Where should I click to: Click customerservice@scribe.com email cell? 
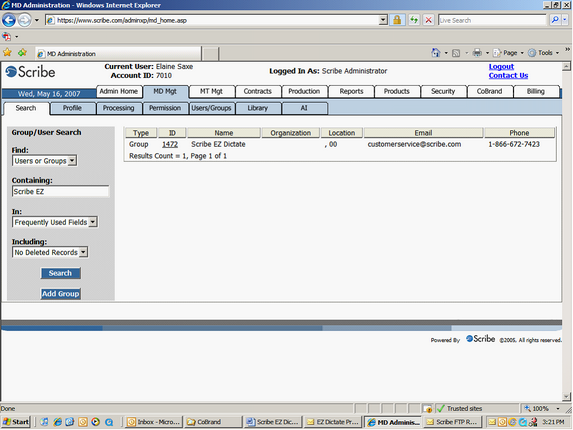pos(414,144)
